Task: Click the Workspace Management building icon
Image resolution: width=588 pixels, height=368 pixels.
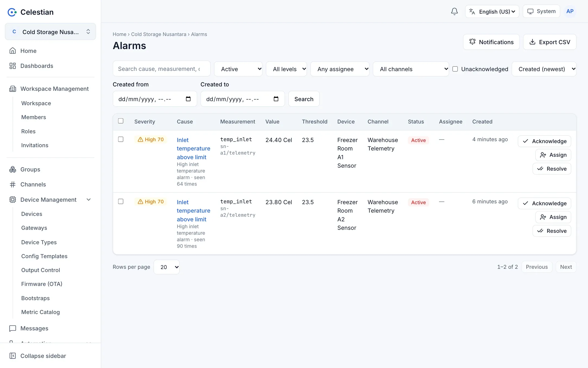Action: pyautogui.click(x=13, y=89)
